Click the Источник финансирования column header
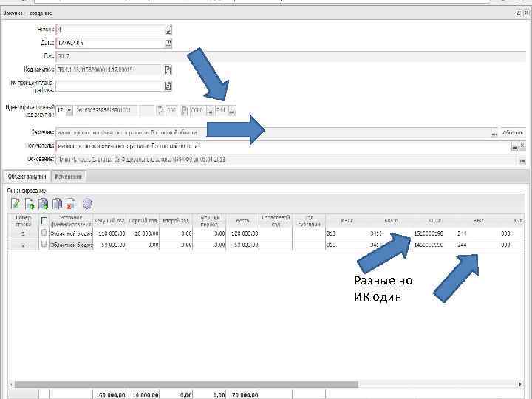The width and height of the screenshot is (532, 399). click(x=71, y=221)
